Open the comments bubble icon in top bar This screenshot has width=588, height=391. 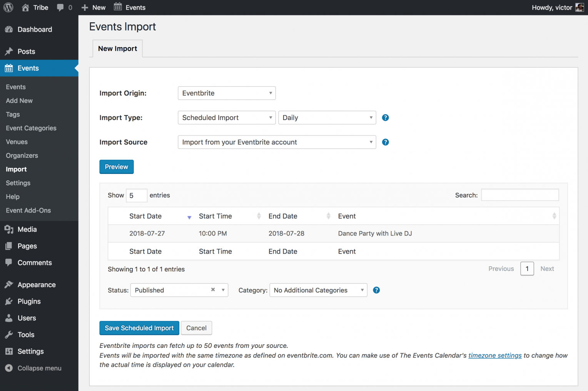(x=60, y=7)
